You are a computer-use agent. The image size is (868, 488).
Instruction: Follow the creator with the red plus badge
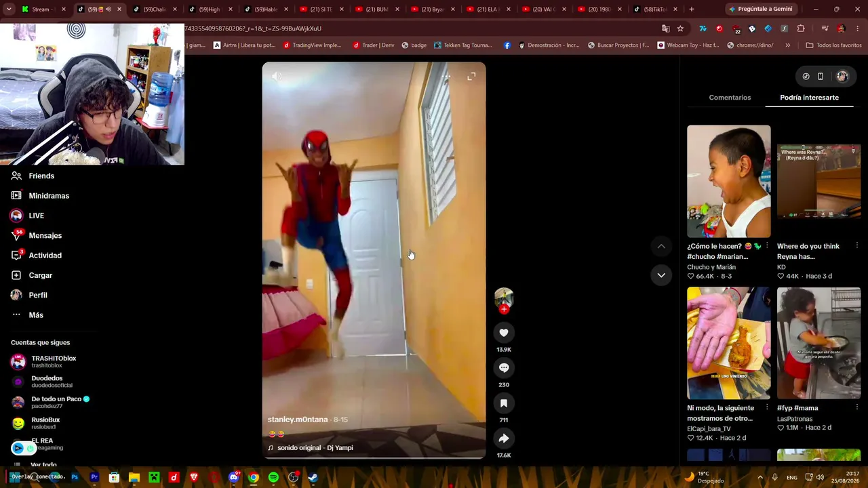pyautogui.click(x=504, y=309)
